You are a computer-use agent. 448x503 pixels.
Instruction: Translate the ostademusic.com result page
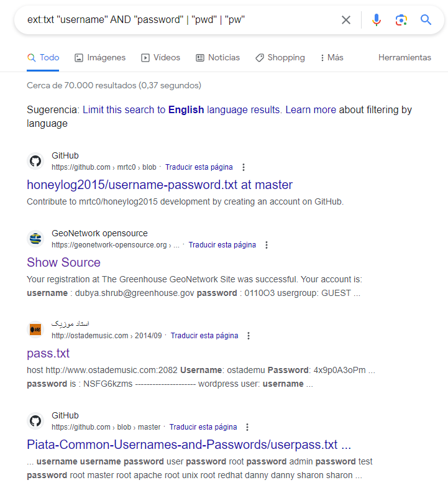click(x=204, y=336)
